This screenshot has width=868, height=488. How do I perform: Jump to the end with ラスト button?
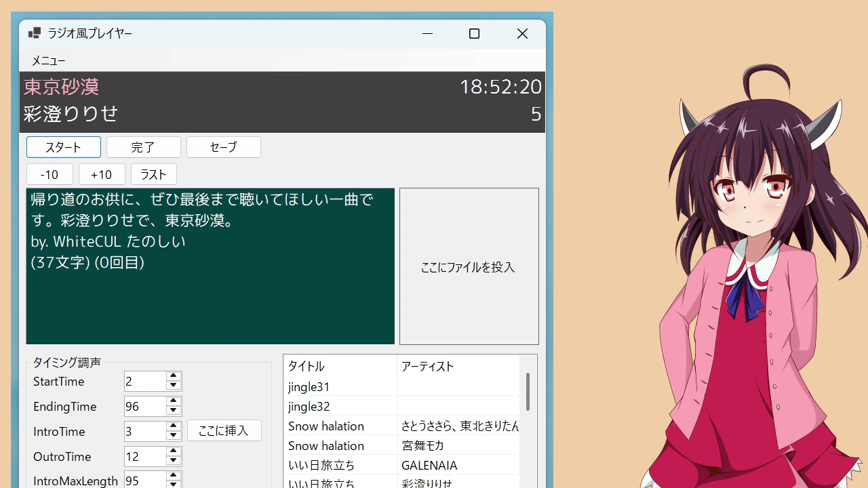pyautogui.click(x=153, y=174)
